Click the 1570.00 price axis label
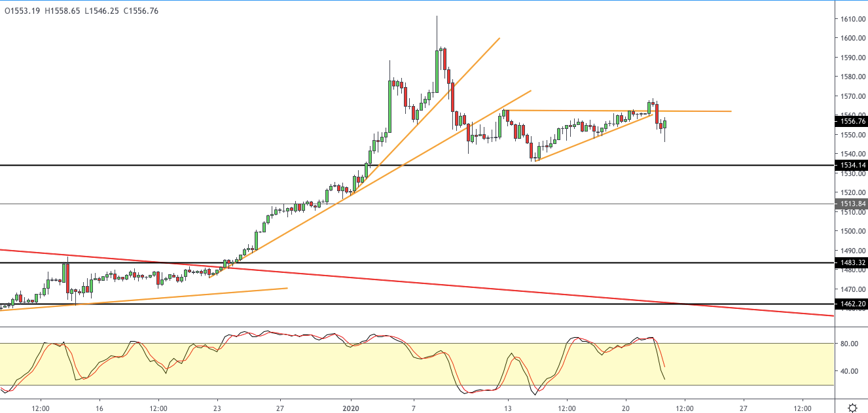 (854, 96)
